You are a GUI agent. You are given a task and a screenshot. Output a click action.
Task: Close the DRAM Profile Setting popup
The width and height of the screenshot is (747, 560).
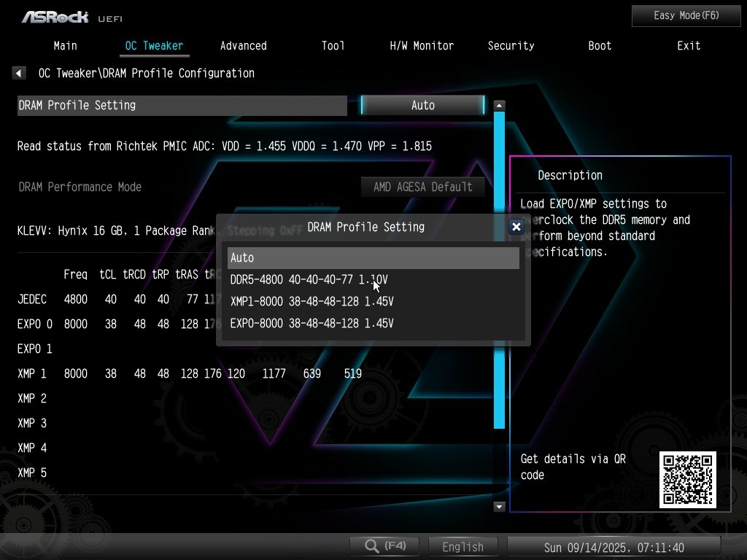[x=516, y=227]
